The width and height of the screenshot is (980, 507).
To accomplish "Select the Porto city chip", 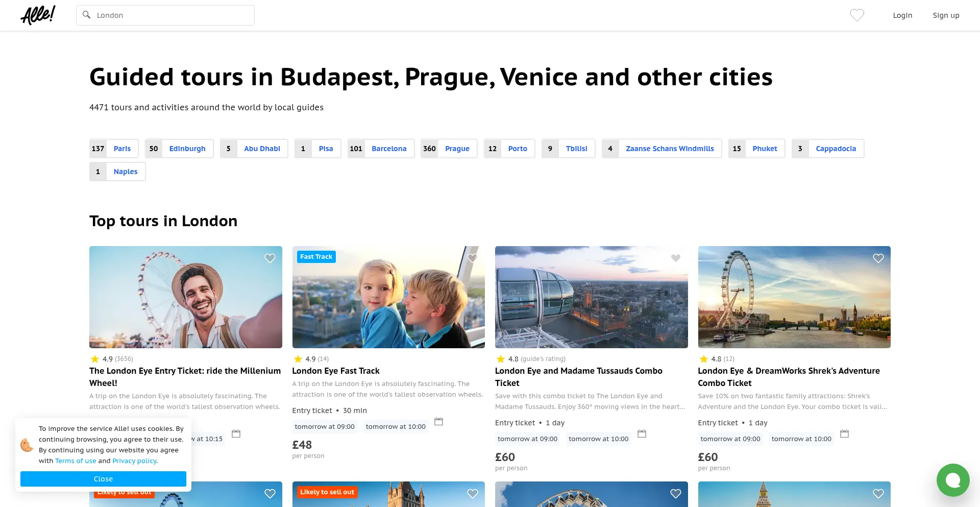I will (x=509, y=149).
